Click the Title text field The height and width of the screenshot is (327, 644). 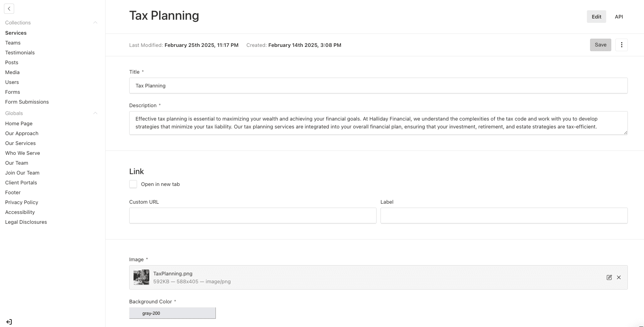click(x=378, y=85)
